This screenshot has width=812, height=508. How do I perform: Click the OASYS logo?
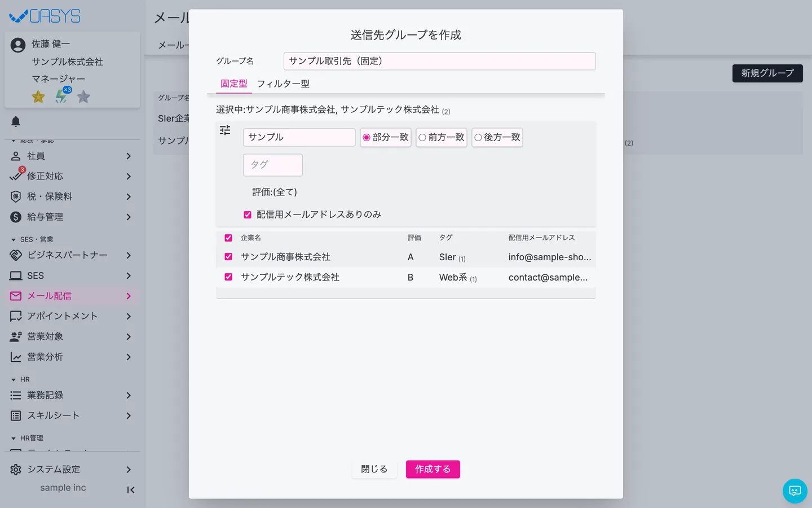coord(45,16)
